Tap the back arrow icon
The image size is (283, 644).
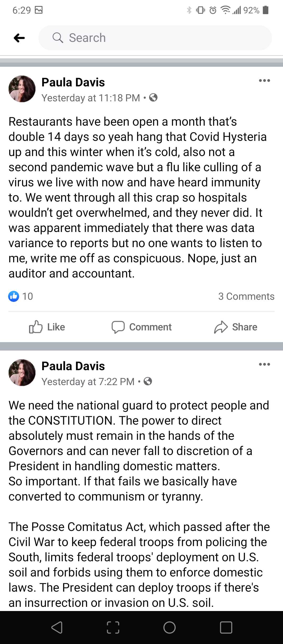[x=19, y=38]
